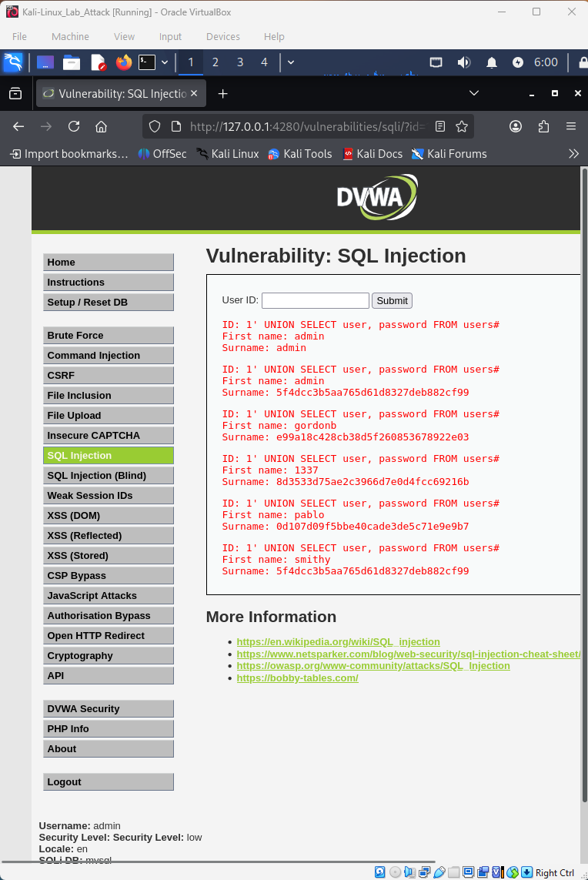Click VirtualBox hard disk activity icon
This screenshot has width=588, height=880.
click(380, 872)
